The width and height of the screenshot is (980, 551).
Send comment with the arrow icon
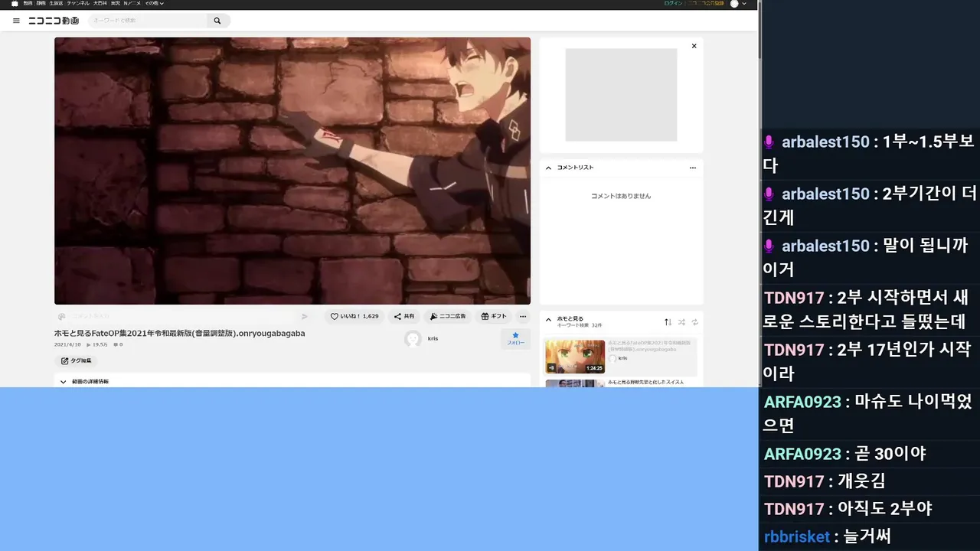(305, 316)
